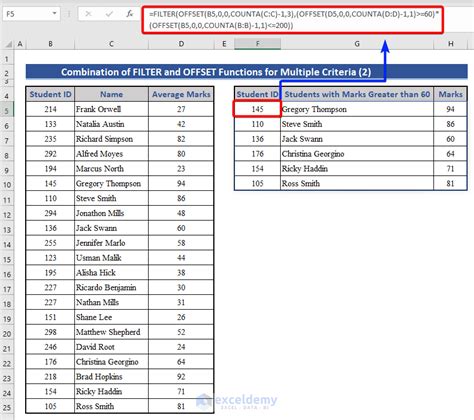Select column B header
This screenshot has height=420, width=474.
(x=50, y=44)
